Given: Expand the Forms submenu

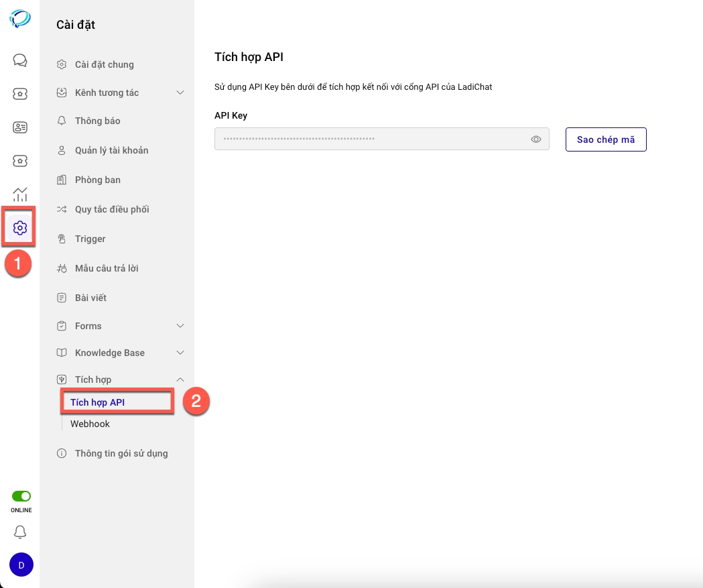Looking at the screenshot, I should [x=180, y=326].
